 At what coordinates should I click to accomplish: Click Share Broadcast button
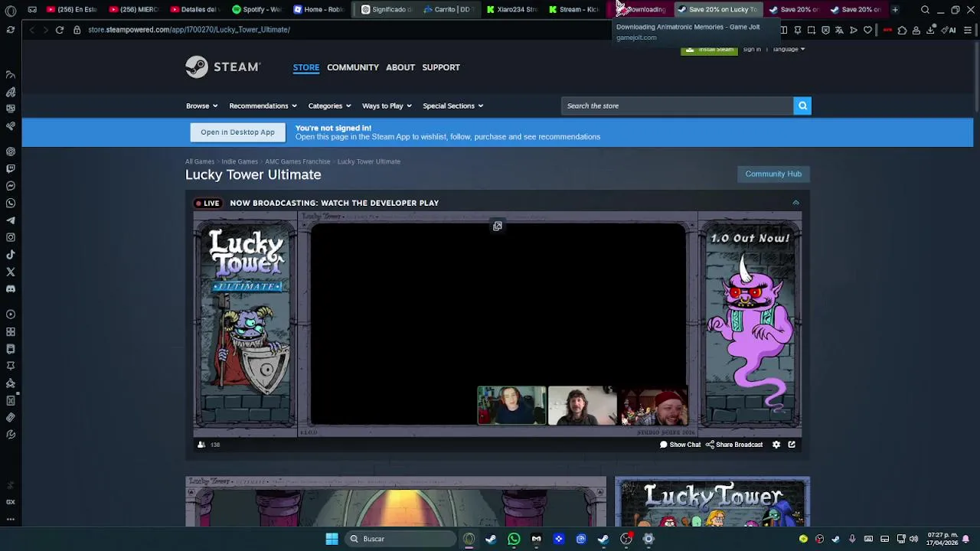pyautogui.click(x=734, y=445)
